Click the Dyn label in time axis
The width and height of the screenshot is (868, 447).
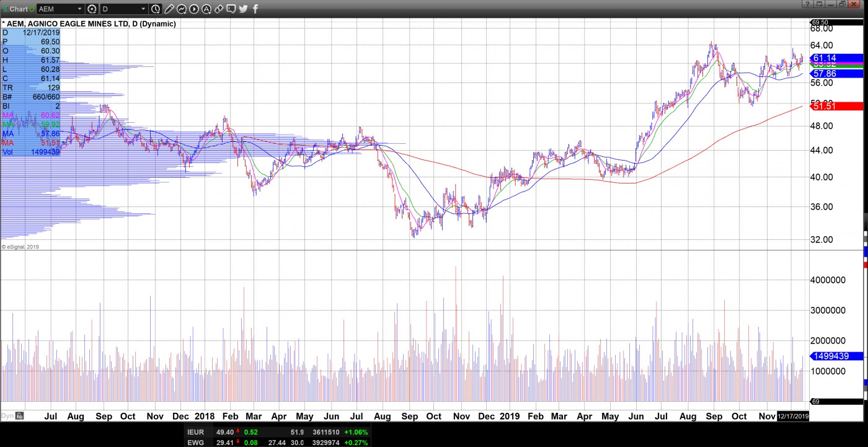[7, 416]
